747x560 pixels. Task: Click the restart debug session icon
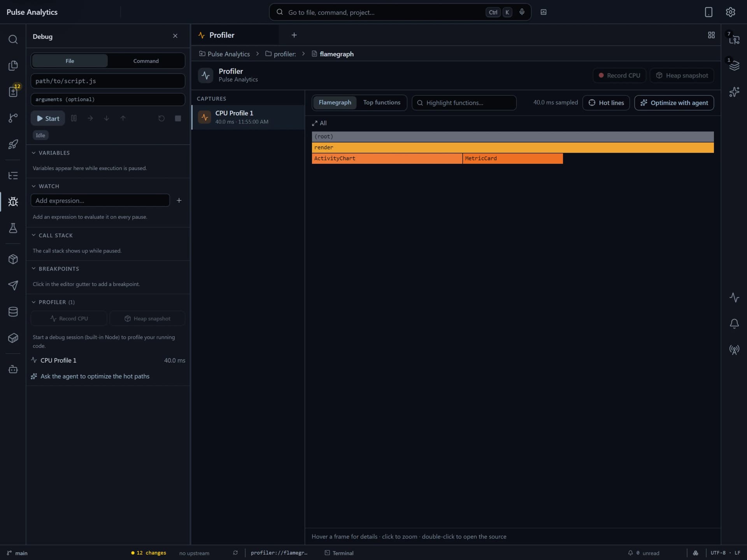click(x=161, y=118)
